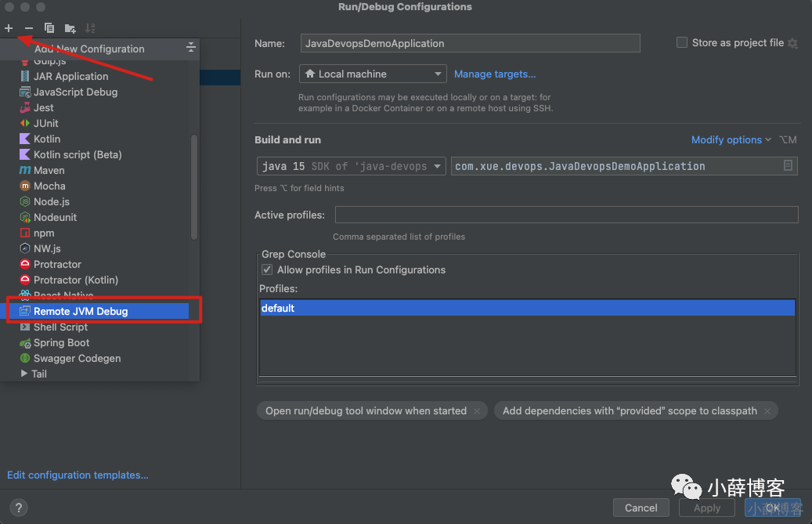
Task: Click the Node.js icon in list
Action: click(25, 201)
